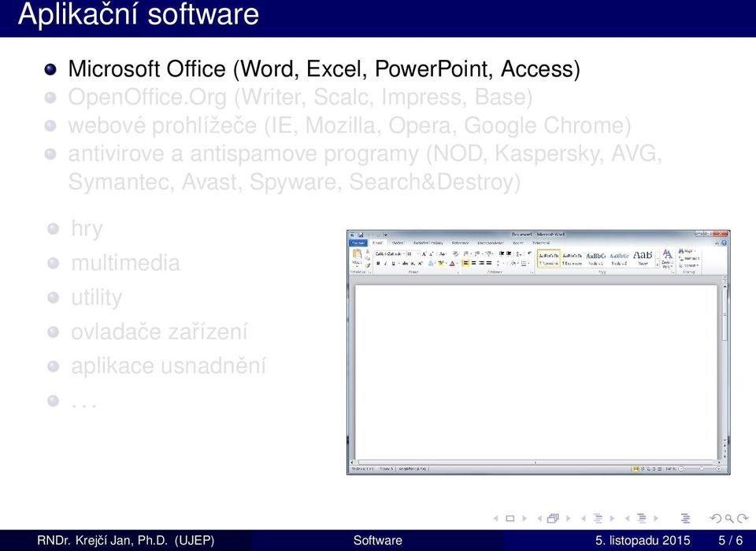Toggle subscript formatting
This screenshot has width=756, height=551.
tap(413, 263)
